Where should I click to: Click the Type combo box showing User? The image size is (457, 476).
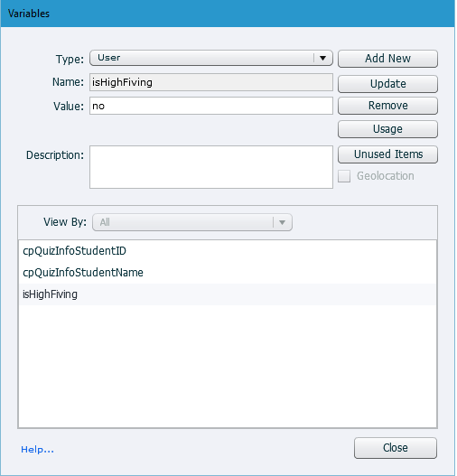tap(211, 58)
